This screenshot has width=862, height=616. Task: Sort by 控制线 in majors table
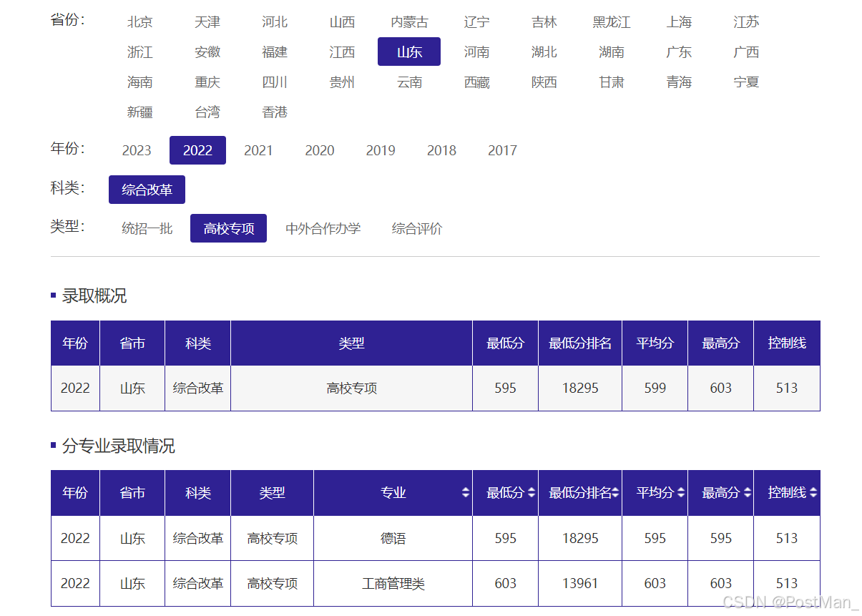813,493
